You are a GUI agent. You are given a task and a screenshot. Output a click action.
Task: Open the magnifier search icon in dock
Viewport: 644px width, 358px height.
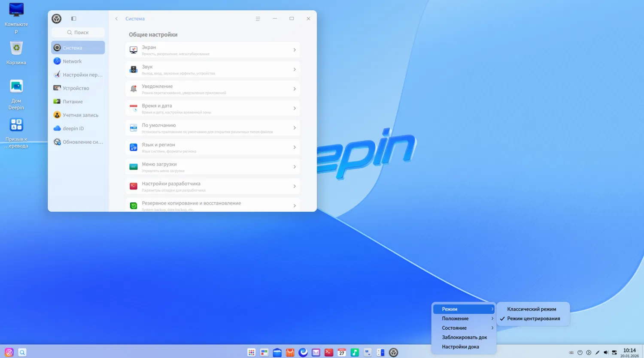pos(22,352)
